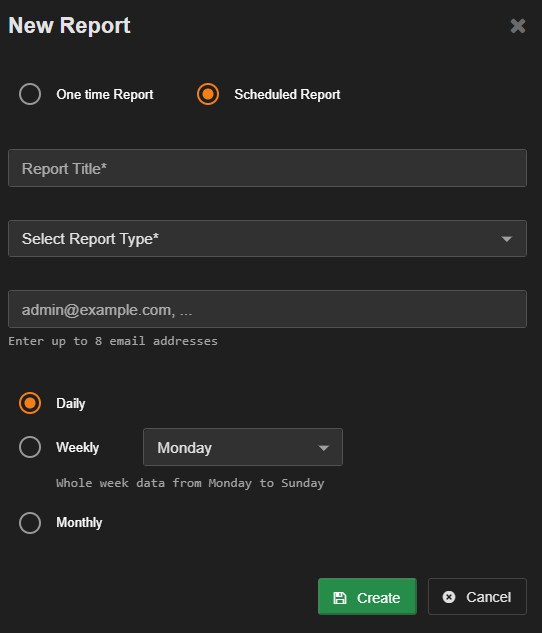The image size is (542, 633).
Task: Open the Monday weekday dropdown
Action: 243,447
